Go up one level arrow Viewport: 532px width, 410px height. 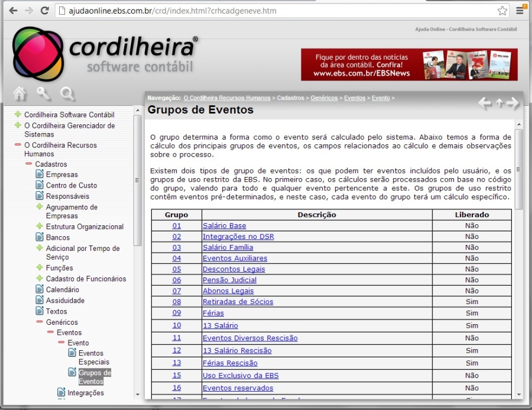pos(499,102)
